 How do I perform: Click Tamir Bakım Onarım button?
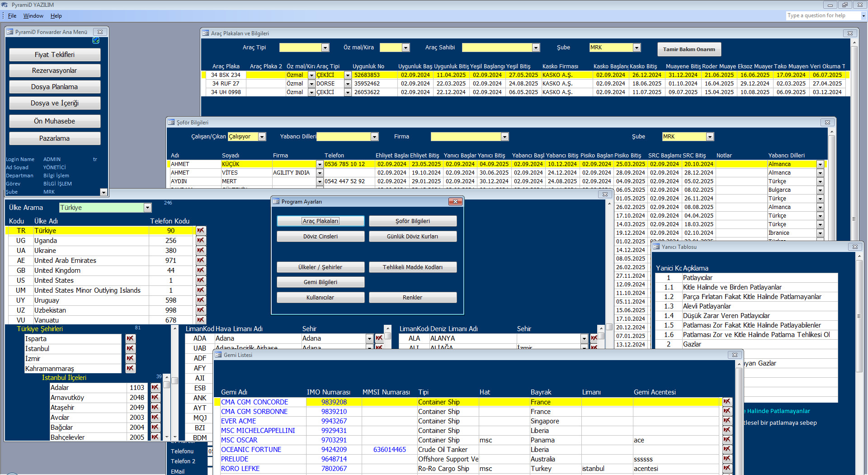tap(689, 49)
